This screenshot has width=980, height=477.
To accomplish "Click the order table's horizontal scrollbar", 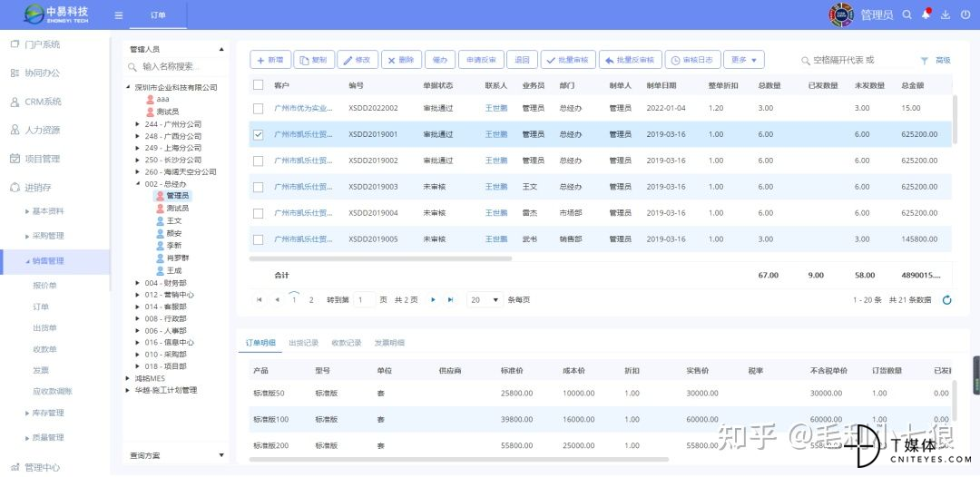I will coord(380,258).
